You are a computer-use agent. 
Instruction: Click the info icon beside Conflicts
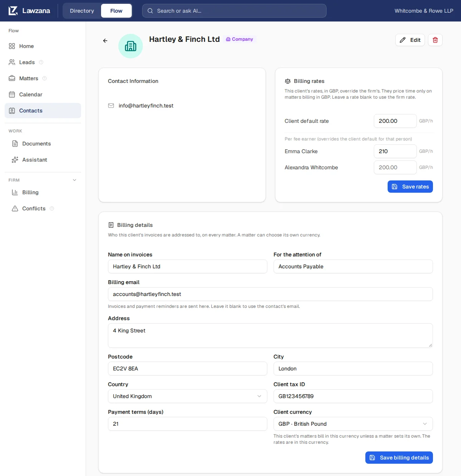[x=52, y=208]
